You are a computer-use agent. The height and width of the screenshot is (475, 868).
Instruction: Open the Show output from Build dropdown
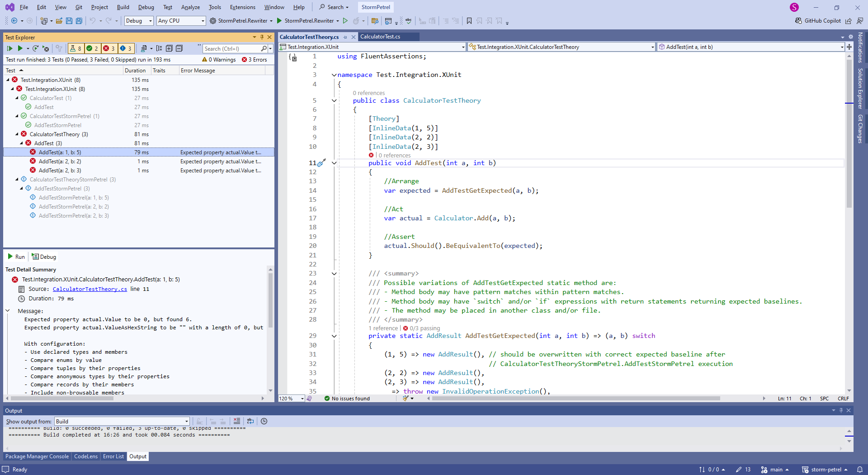pos(122,421)
